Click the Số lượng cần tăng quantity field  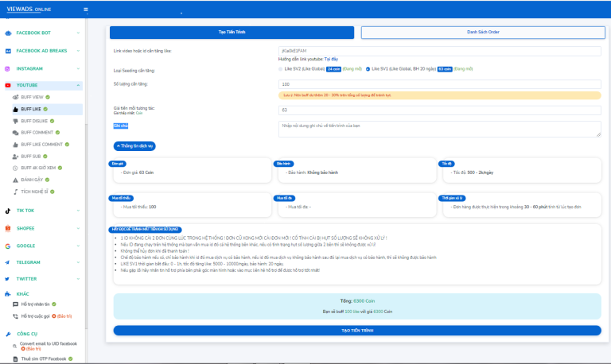pyautogui.click(x=439, y=84)
